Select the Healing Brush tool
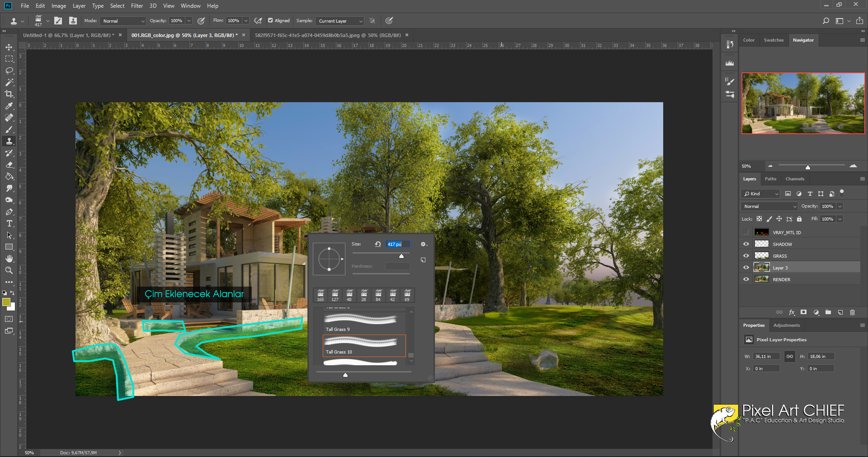Screen dimensions: 868x457 [x=9, y=118]
